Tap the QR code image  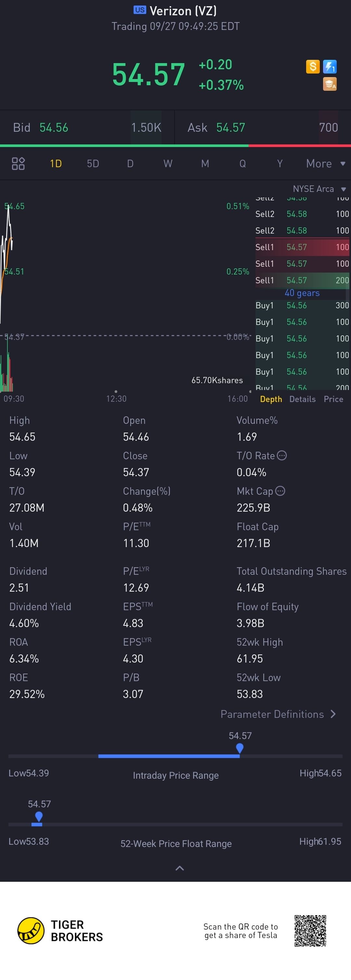coord(310,931)
